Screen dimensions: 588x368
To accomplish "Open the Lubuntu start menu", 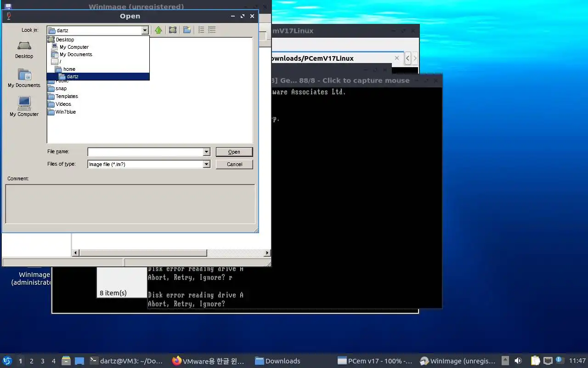I will (x=7, y=361).
